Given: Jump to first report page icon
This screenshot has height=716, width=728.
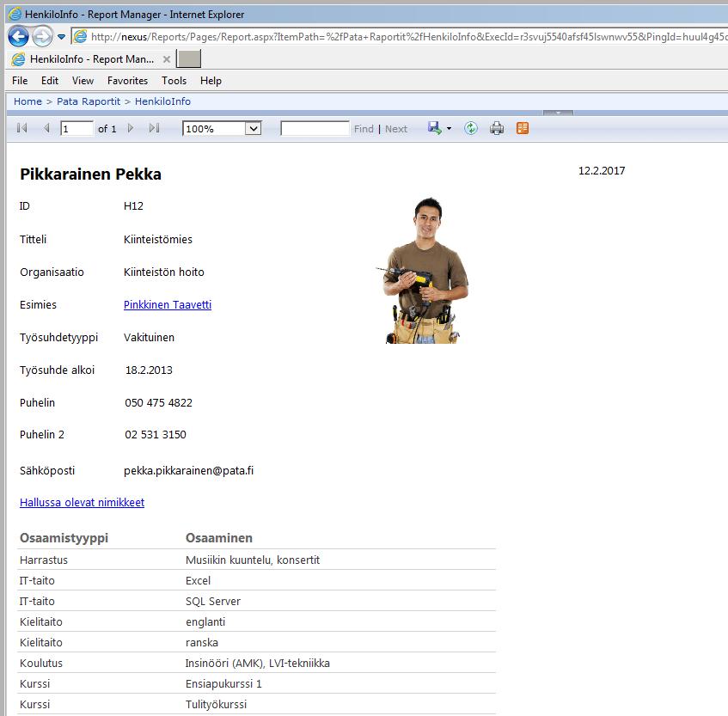Looking at the screenshot, I should [21, 128].
